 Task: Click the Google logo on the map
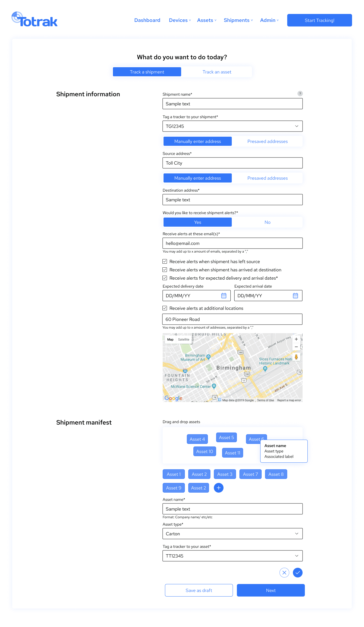tap(173, 398)
